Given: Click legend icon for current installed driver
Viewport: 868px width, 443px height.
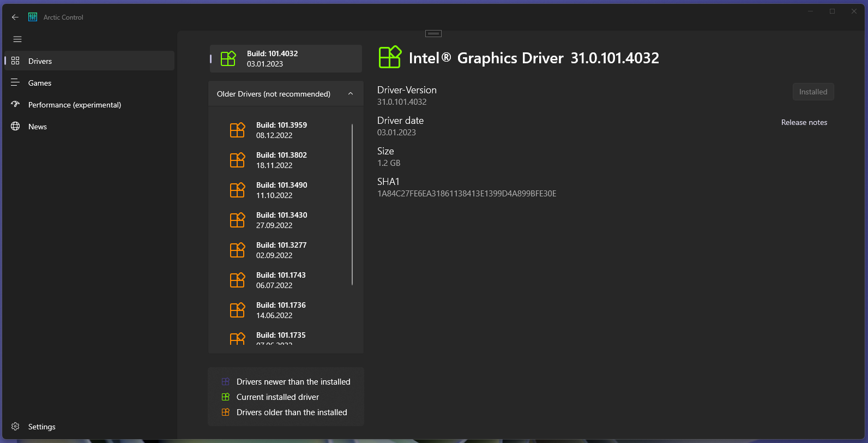Looking at the screenshot, I should pos(226,397).
